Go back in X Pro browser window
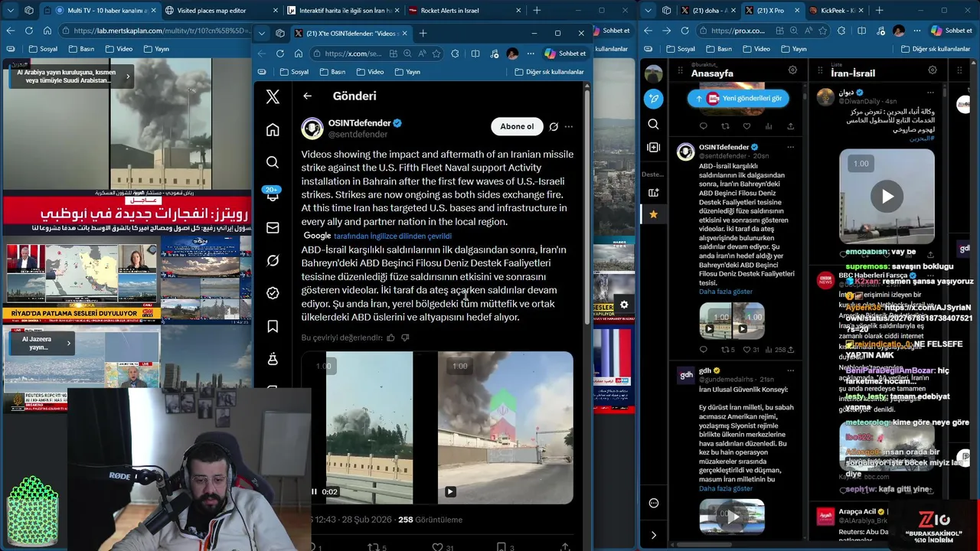This screenshot has width=980, height=551. pyautogui.click(x=648, y=31)
